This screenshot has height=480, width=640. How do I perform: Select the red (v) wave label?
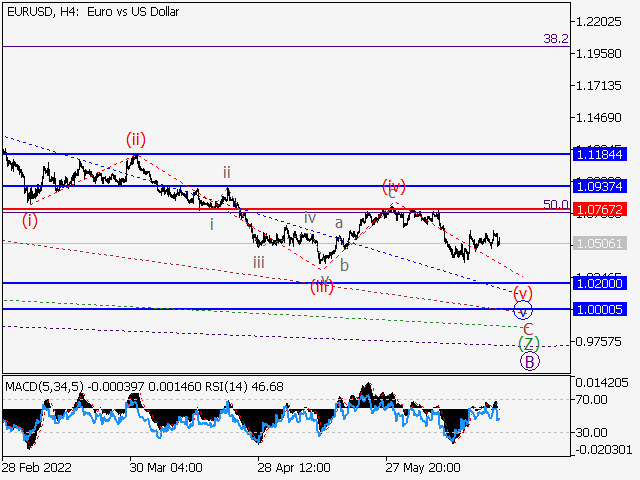(522, 293)
